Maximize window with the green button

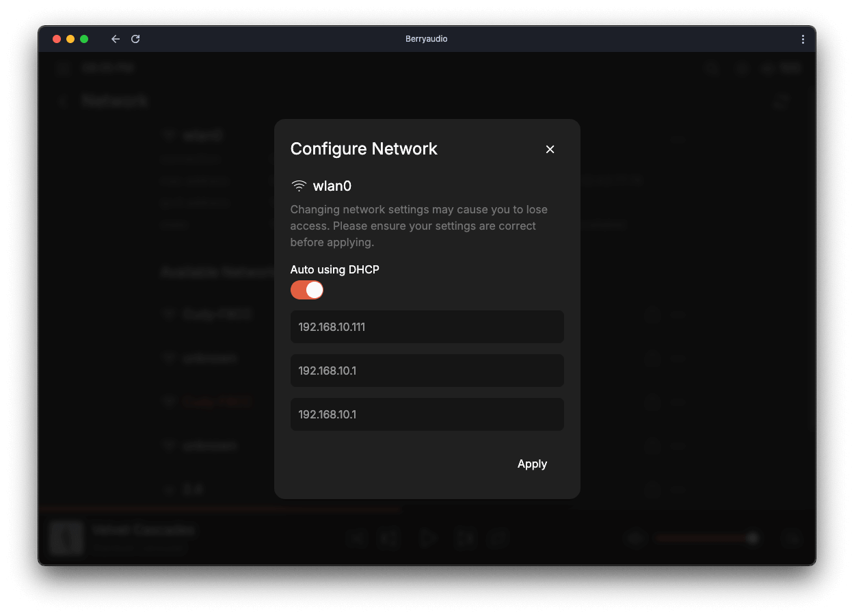click(84, 39)
